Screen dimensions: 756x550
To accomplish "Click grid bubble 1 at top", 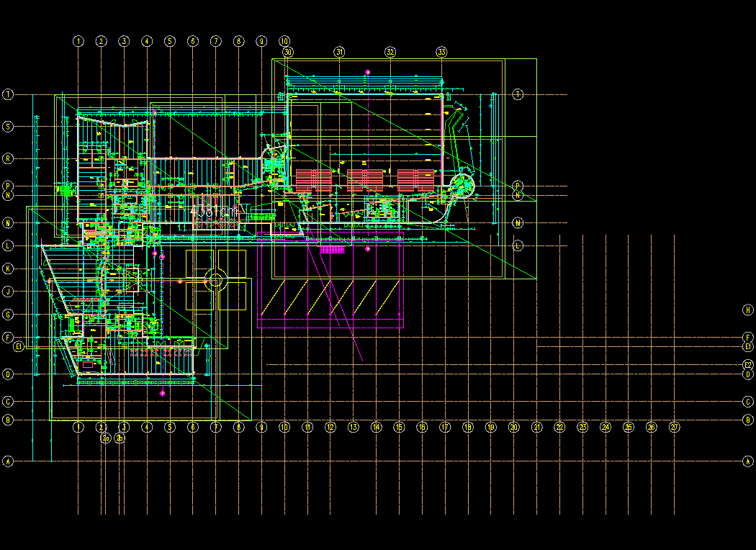I will 78,41.
